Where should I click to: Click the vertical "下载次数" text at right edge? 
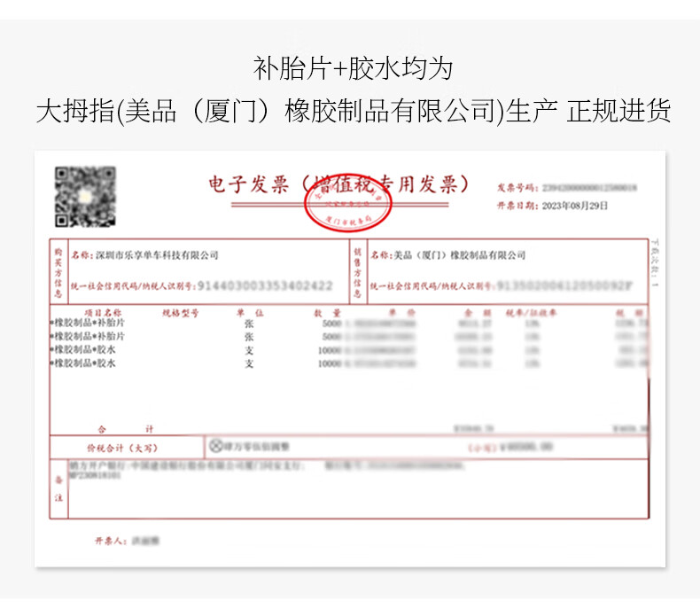655,262
